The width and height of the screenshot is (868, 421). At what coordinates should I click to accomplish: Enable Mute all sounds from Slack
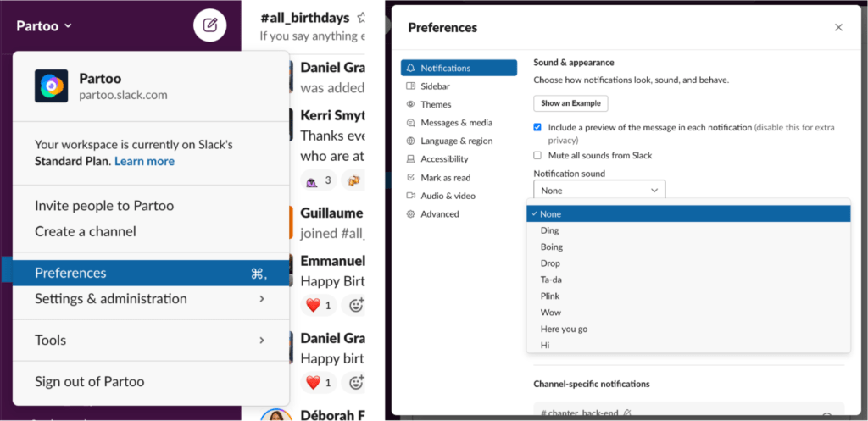[x=537, y=156]
